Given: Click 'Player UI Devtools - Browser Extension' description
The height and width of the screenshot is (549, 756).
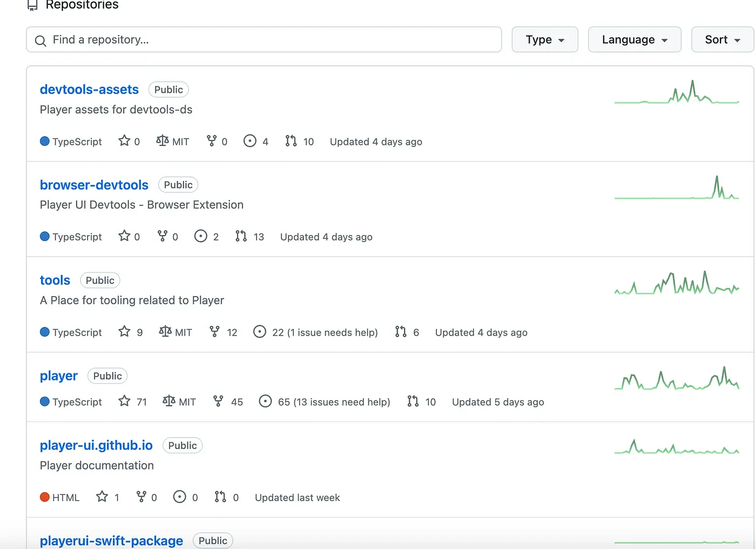Looking at the screenshot, I should (x=141, y=205).
